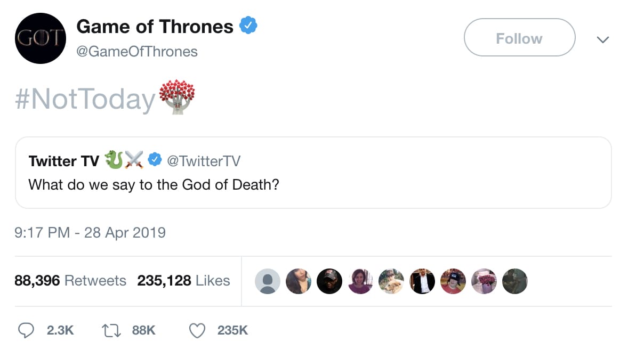Click the liker avatar with pink flowers
Image resolution: width=644 pixels, height=358 pixels.
(x=484, y=281)
